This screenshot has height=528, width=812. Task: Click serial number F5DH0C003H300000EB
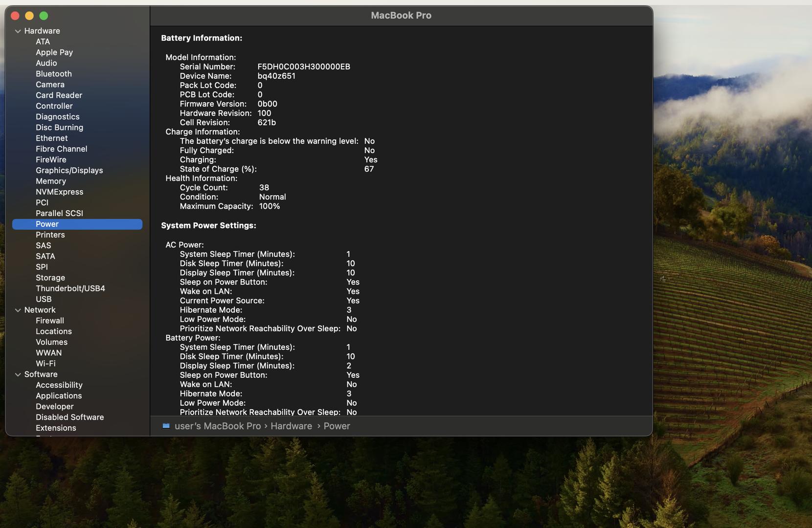304,67
